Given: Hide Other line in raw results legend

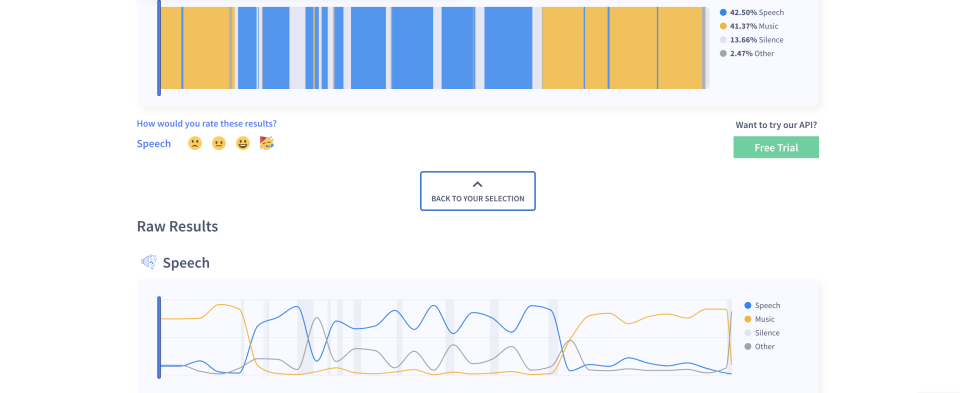Looking at the screenshot, I should pyautogui.click(x=760, y=346).
